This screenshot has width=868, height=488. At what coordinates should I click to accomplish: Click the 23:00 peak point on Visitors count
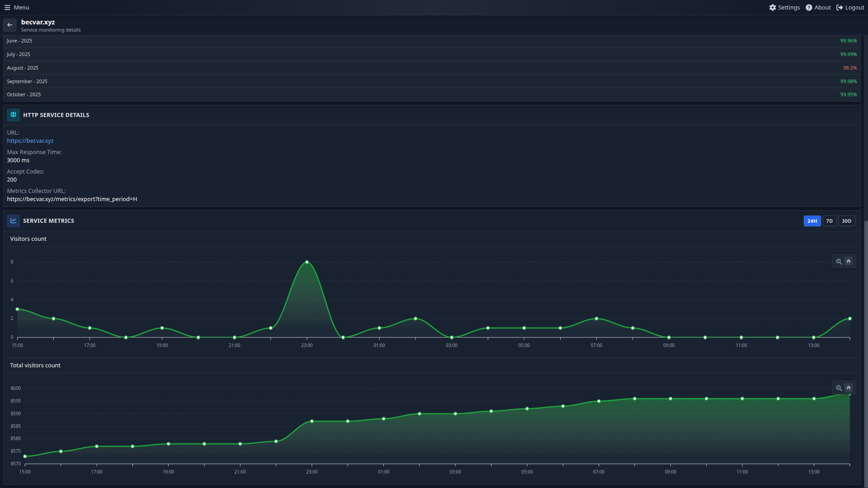click(307, 261)
